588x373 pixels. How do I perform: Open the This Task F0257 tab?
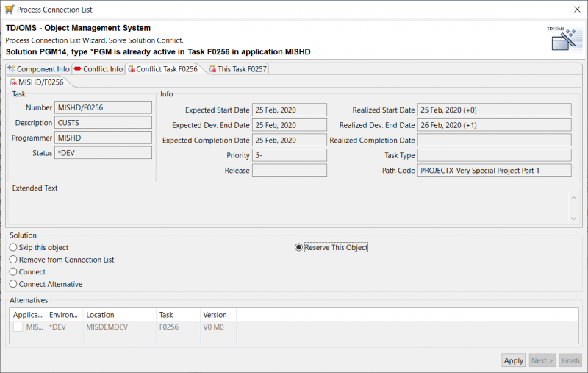pos(242,69)
